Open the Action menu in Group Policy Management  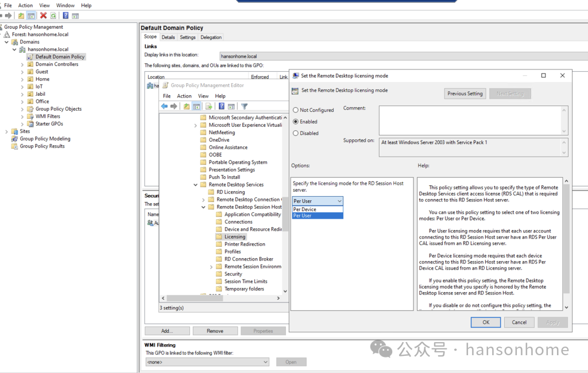tap(25, 5)
